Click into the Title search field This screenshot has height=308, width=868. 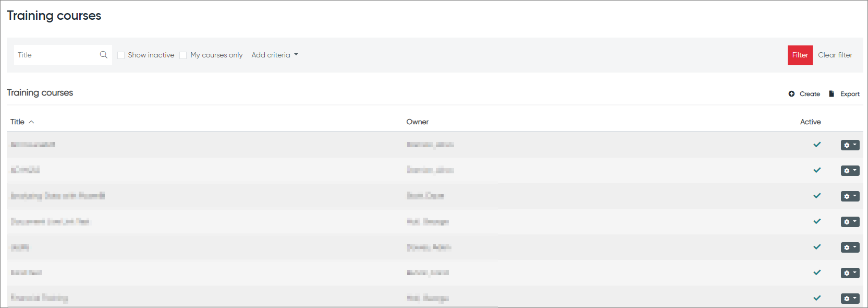pos(56,55)
